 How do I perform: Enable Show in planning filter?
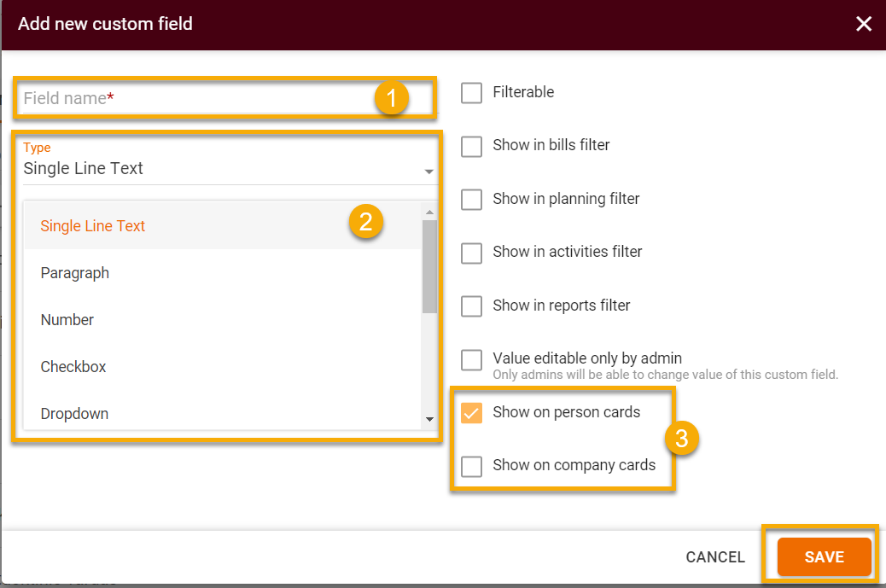pyautogui.click(x=471, y=200)
